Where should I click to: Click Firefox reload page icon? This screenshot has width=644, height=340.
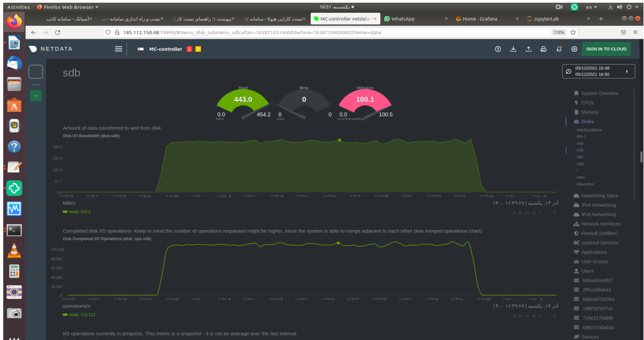click(58, 32)
